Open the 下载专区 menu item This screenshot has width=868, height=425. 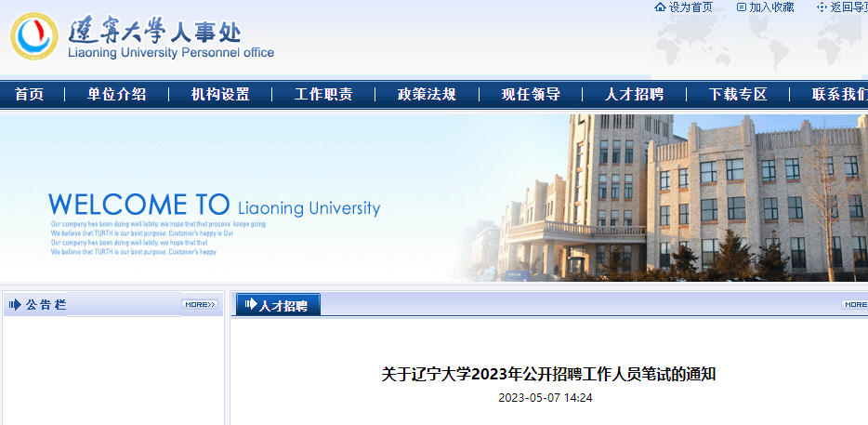(x=738, y=94)
